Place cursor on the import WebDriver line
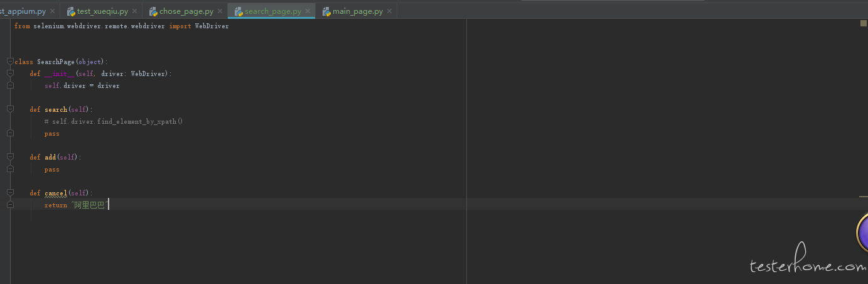This screenshot has width=868, height=284. point(122,26)
